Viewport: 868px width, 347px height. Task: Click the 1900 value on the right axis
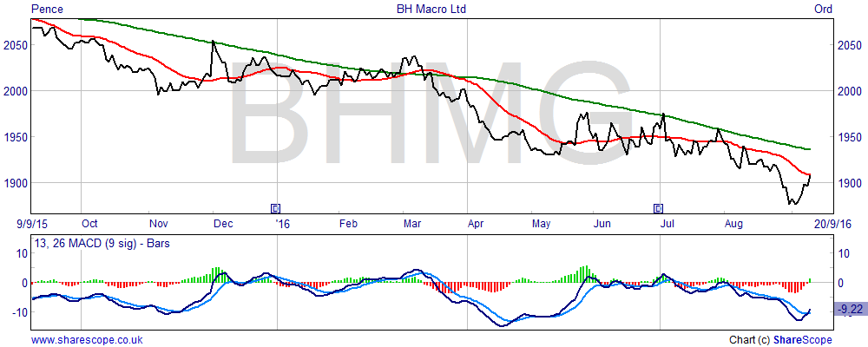click(850, 183)
